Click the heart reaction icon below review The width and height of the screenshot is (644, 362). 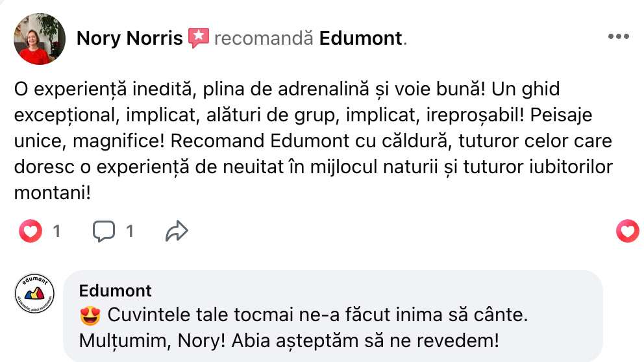coord(30,230)
